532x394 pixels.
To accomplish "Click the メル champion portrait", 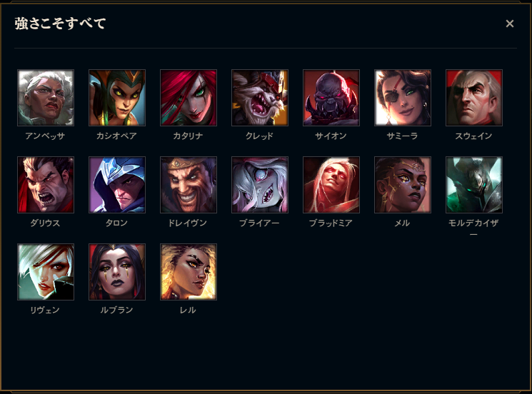I will [403, 185].
